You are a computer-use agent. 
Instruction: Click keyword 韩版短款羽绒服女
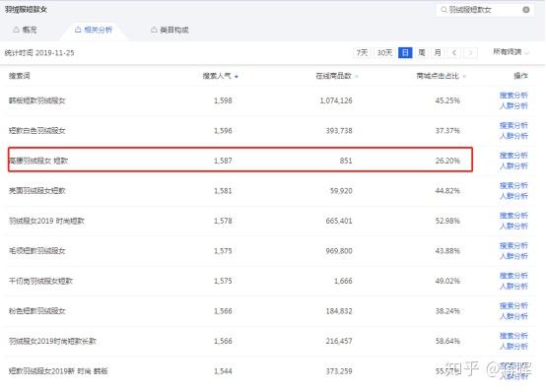pyautogui.click(x=36, y=100)
